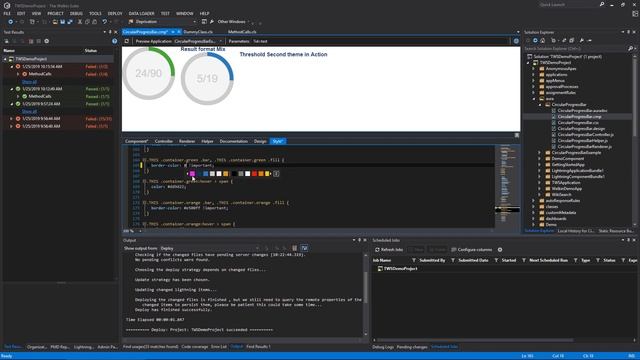Click the Test Results settings gear icon
The height and width of the screenshot is (360, 640).
(x=47, y=41)
